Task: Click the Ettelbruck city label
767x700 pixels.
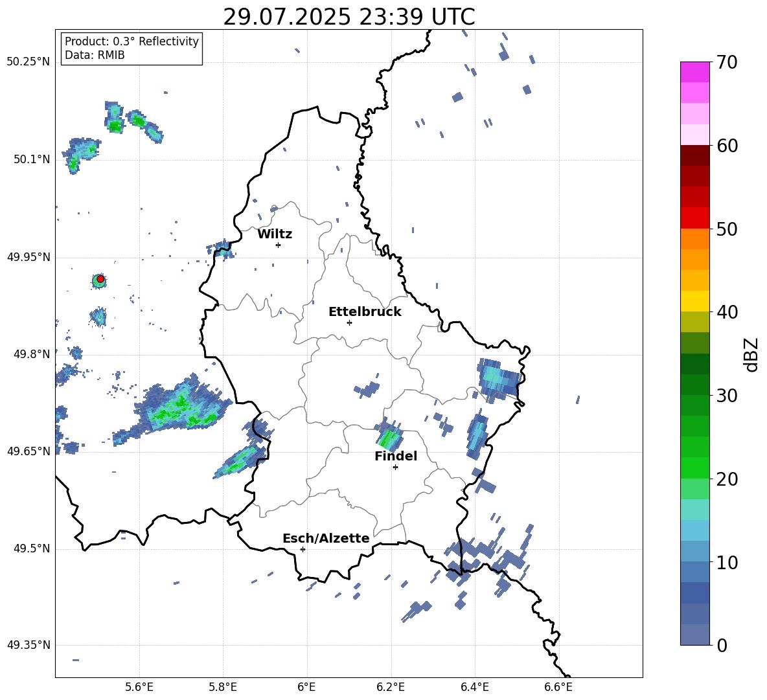Action: 365,312
